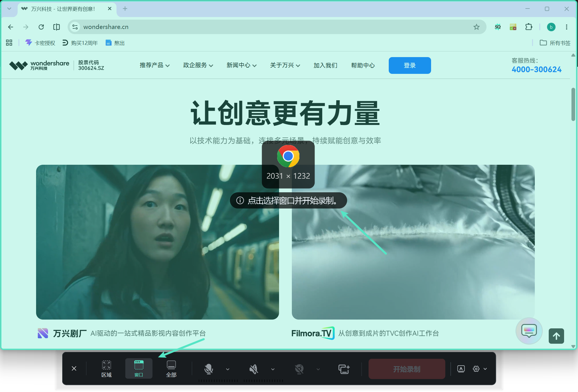The width and height of the screenshot is (578, 392).
Task: Click the add screen overlay icon
Action: [344, 369]
